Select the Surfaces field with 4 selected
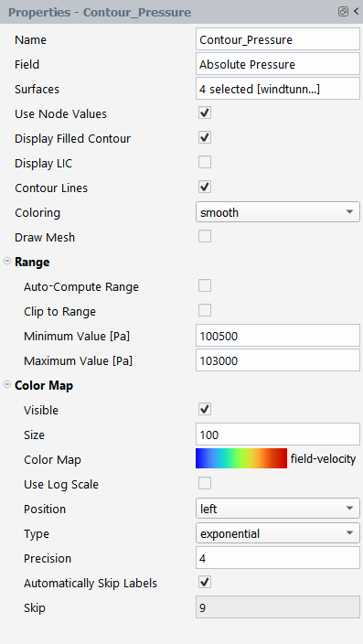This screenshot has width=363, height=644. (278, 89)
